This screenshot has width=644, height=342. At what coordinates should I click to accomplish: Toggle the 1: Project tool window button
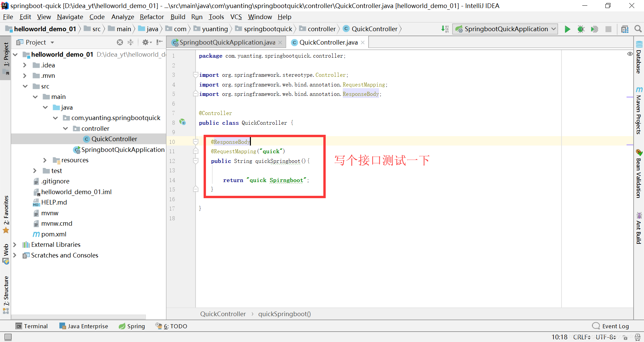(x=6, y=58)
